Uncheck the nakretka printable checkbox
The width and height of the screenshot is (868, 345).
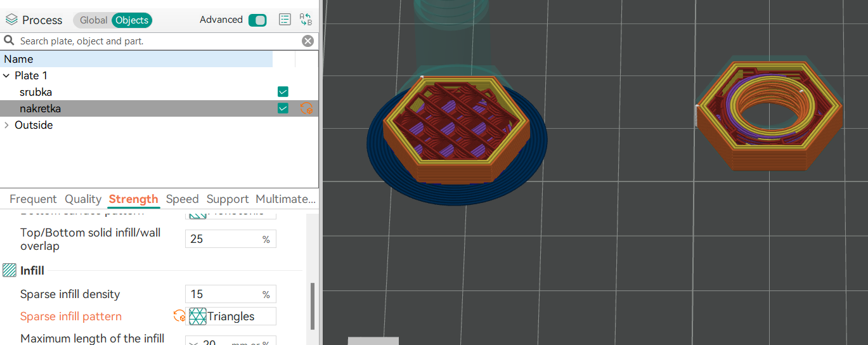283,108
